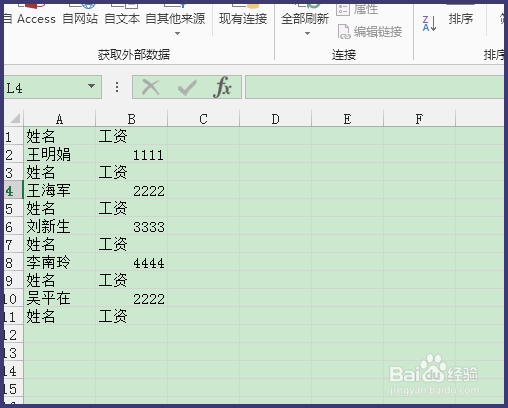Click Edit Links (编辑链接) button
The height and width of the screenshot is (408, 508).
point(370,32)
